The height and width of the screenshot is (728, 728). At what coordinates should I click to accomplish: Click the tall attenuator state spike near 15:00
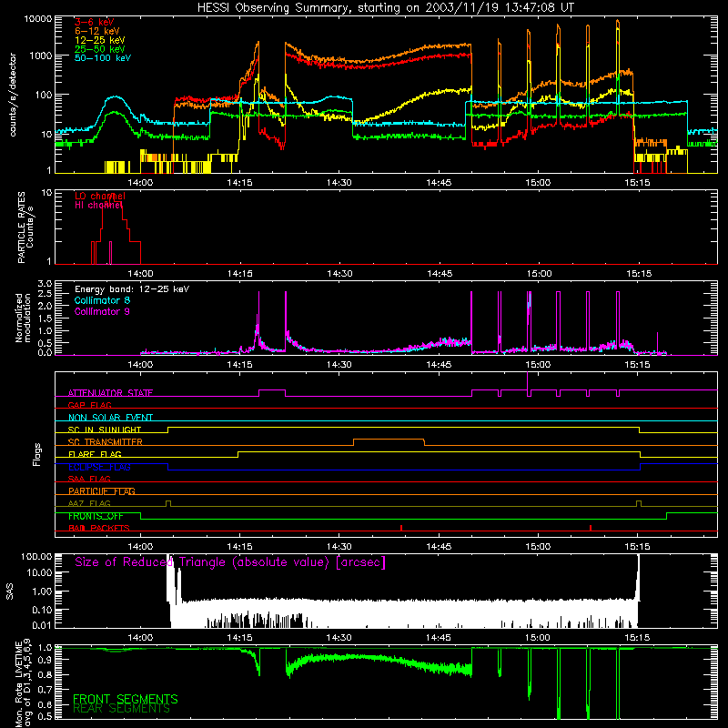[528, 383]
